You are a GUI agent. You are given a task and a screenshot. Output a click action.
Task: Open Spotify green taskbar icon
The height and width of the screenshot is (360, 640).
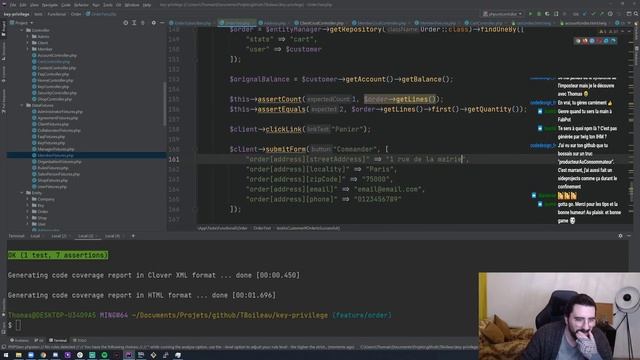point(104,355)
